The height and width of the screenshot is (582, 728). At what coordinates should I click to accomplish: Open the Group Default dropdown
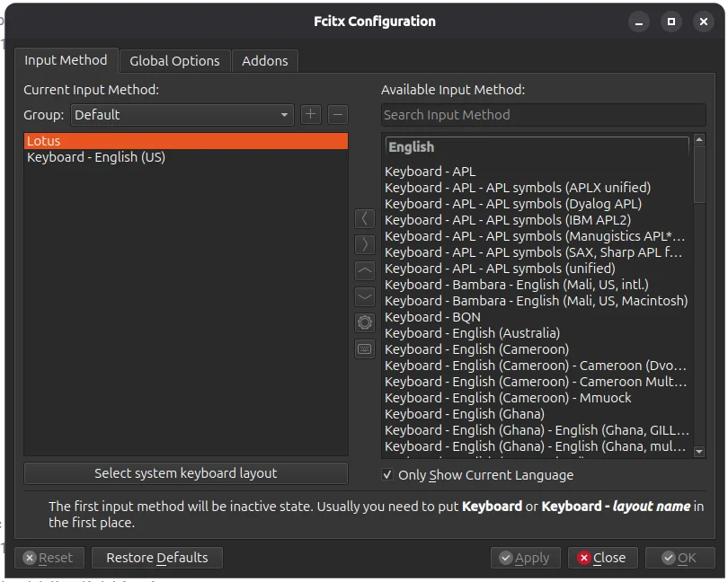coord(182,115)
